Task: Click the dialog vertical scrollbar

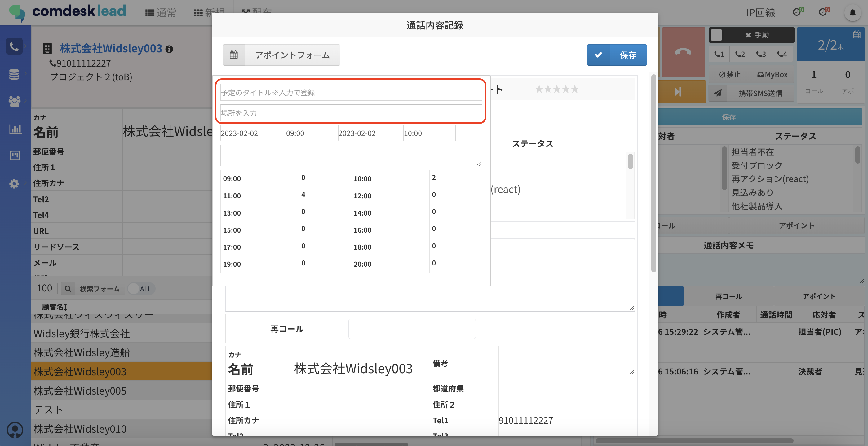Action: click(654, 173)
